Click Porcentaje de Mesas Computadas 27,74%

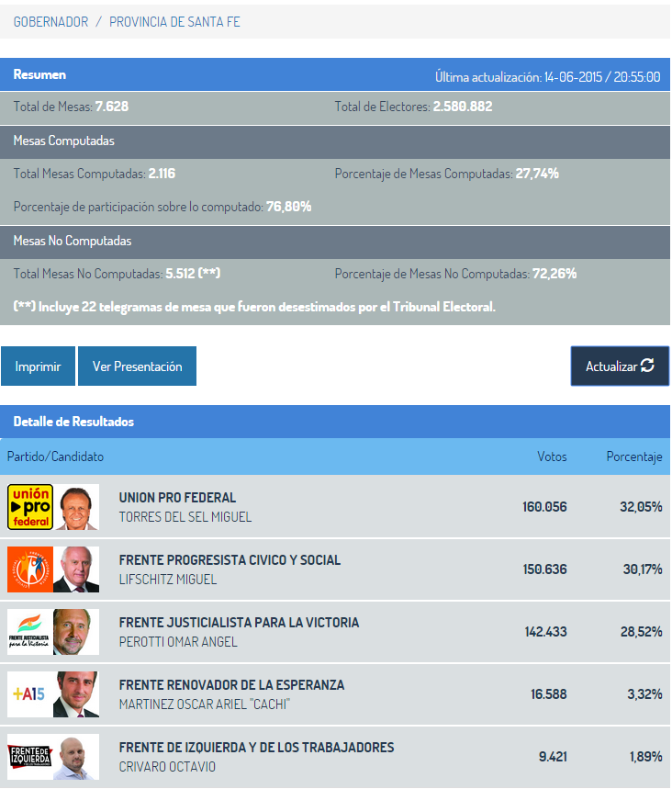click(537, 174)
